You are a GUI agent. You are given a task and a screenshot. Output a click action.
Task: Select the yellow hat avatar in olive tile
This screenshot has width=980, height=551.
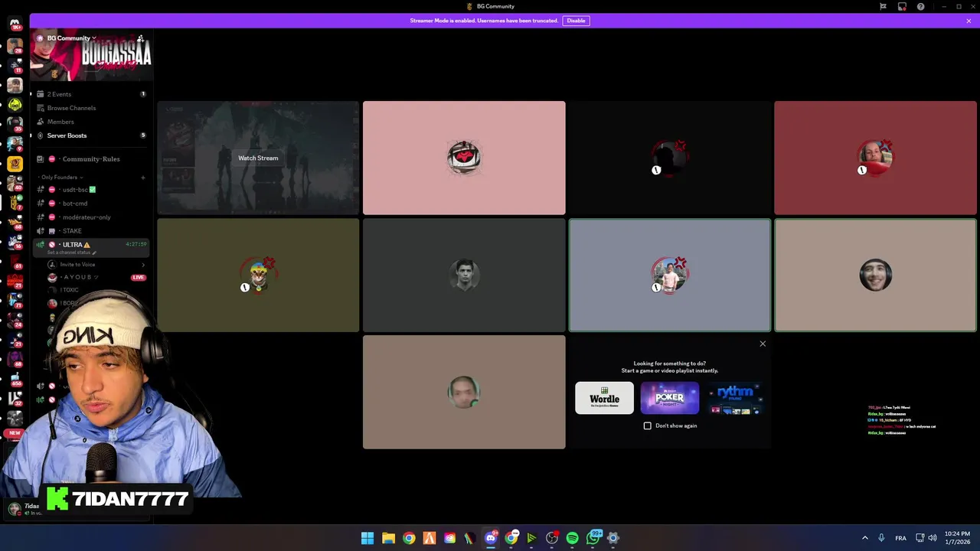point(258,275)
